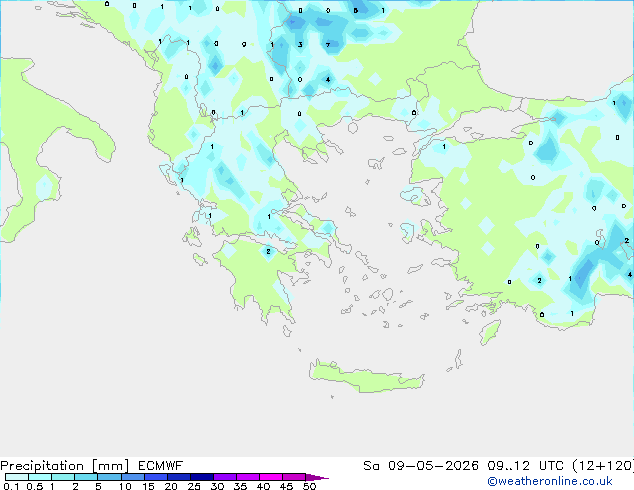Image resolution: width=634 pixels, height=490 pixels.
Task: Click the 25 to 30 mm legend swatch
Action: 202,477
